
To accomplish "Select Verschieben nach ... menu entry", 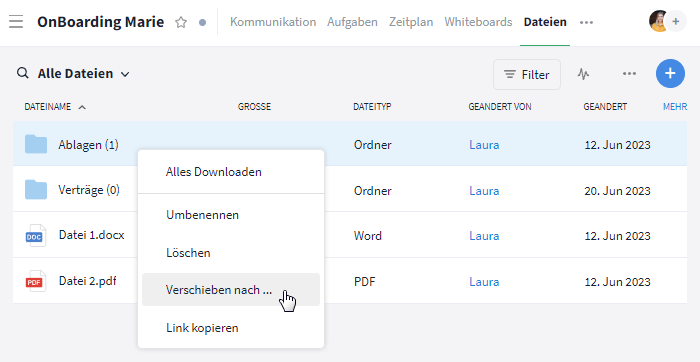I will 231,290.
